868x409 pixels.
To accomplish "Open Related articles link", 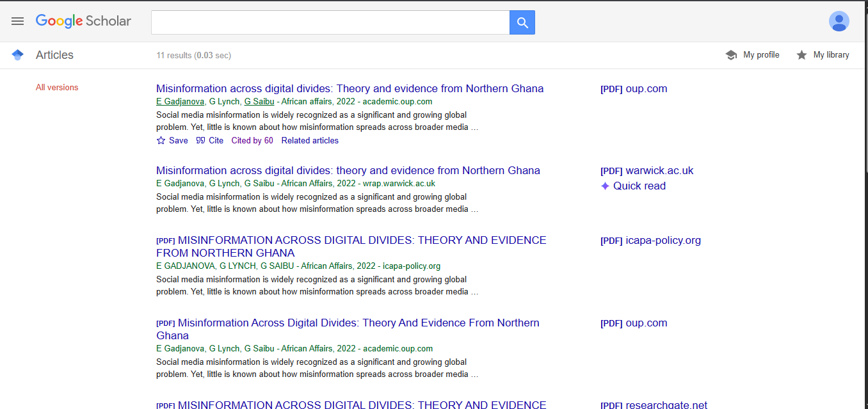I will (310, 140).
